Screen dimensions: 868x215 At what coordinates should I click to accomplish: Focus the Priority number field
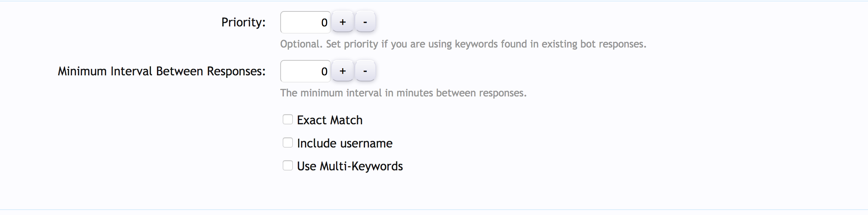(x=305, y=22)
